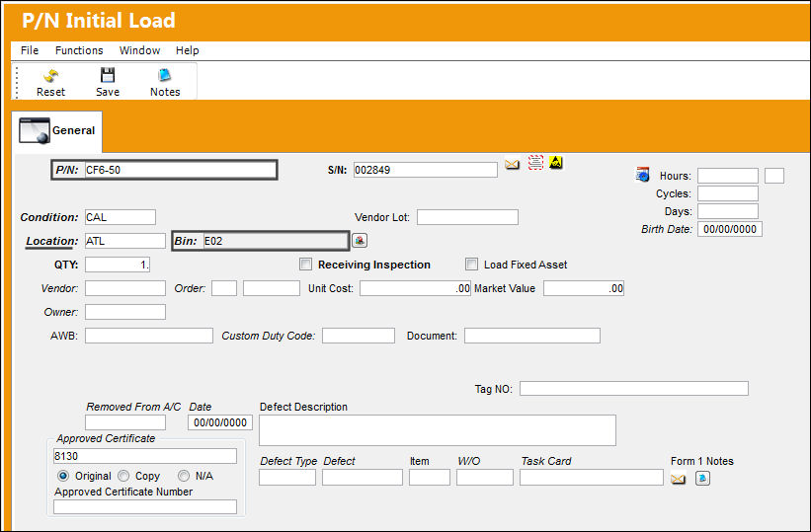This screenshot has height=532, width=811.
Task: Open the Form 1 envelope icon
Action: (678, 479)
